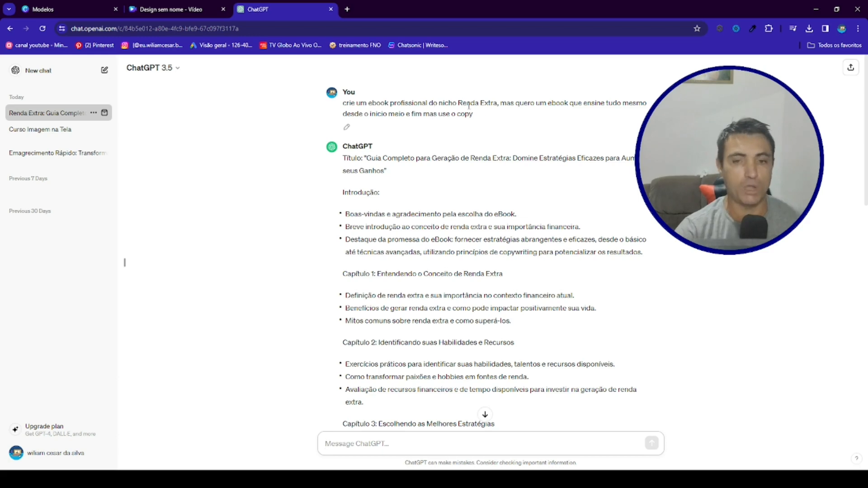Click the address bar URL
The height and width of the screenshot is (488, 868).
point(155,28)
